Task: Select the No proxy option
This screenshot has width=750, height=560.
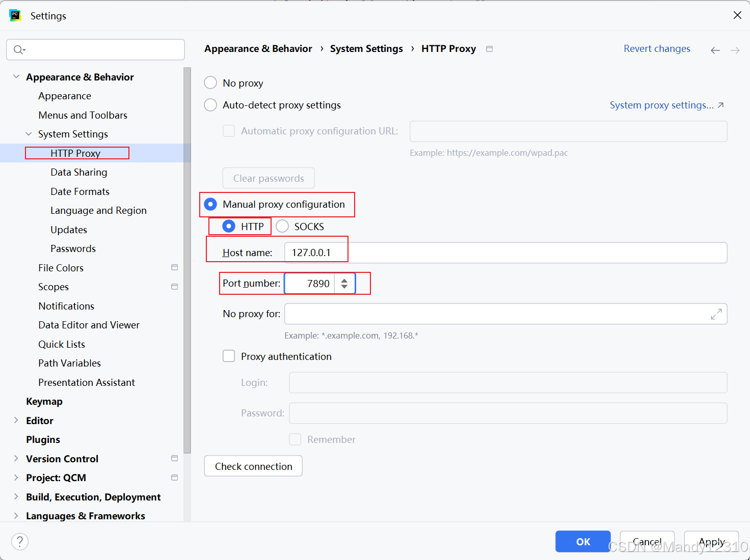Action: click(x=210, y=82)
